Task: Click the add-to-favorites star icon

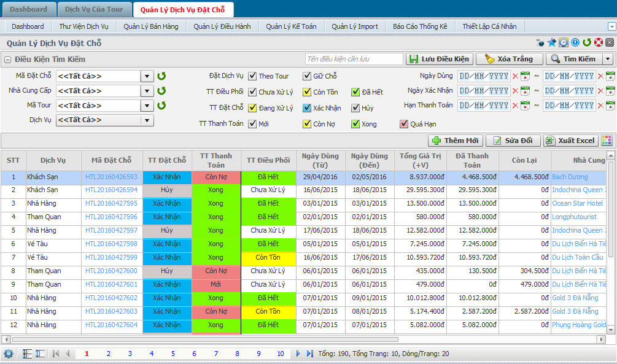Action: click(551, 43)
